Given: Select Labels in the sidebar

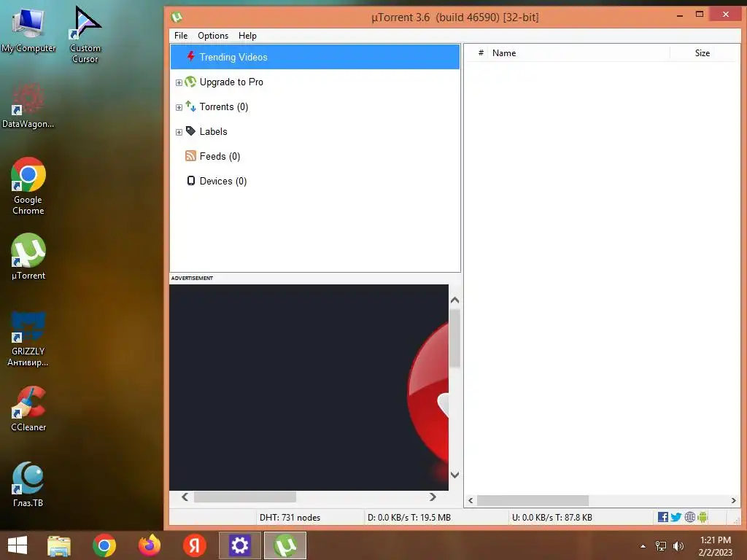Looking at the screenshot, I should (214, 131).
